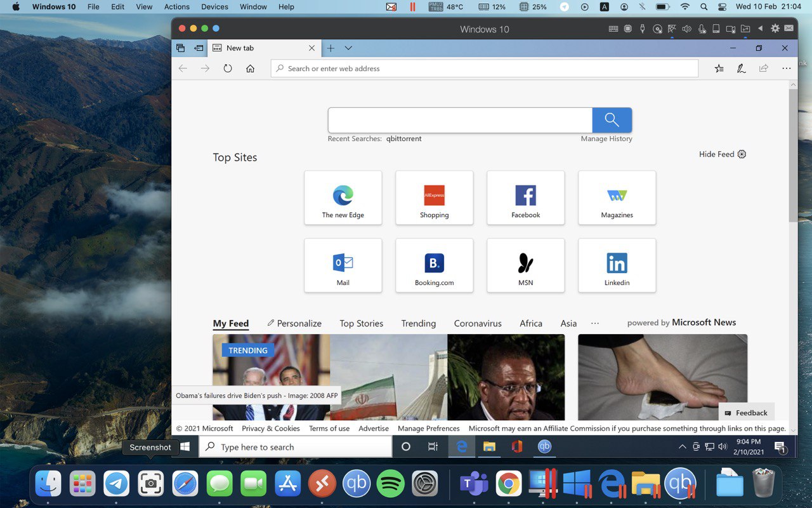Screen dimensions: 812x508
Task: Click the Parallels CPU chip icon
Action: [628, 29]
